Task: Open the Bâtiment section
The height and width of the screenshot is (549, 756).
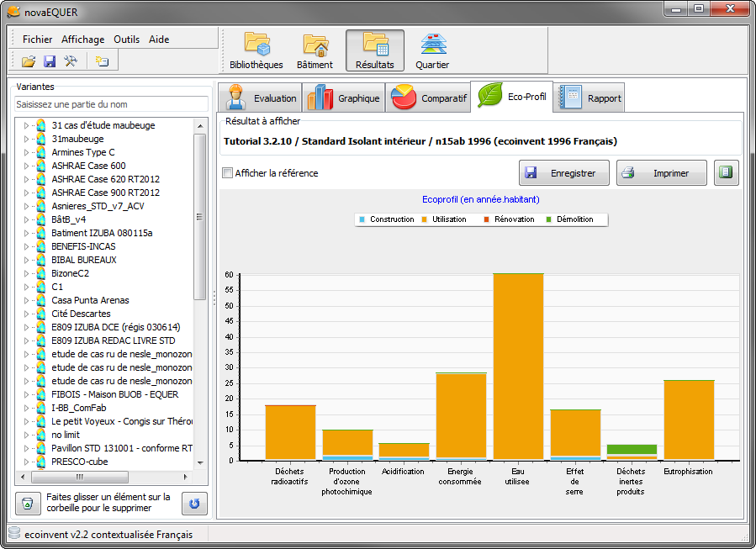Action: (315, 50)
